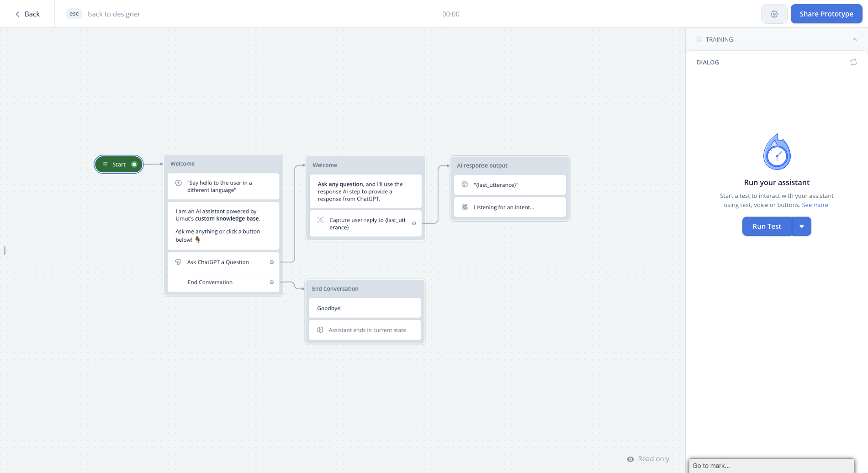This screenshot has height=473, width=868.
Task: Select the capture step icon in second Welcome node
Action: tap(321, 220)
